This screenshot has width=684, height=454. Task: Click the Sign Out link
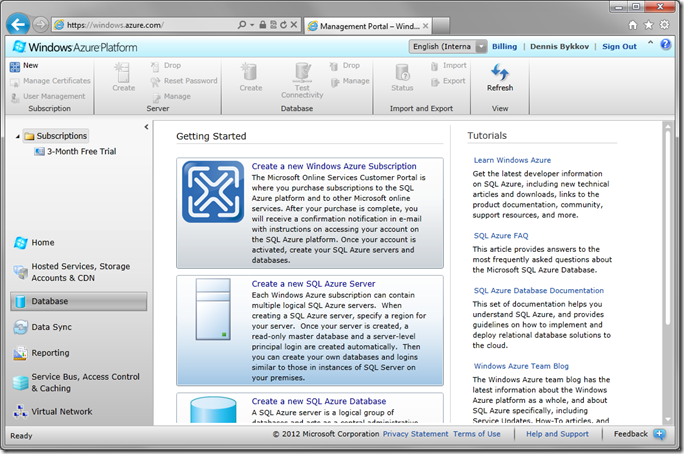click(x=619, y=46)
